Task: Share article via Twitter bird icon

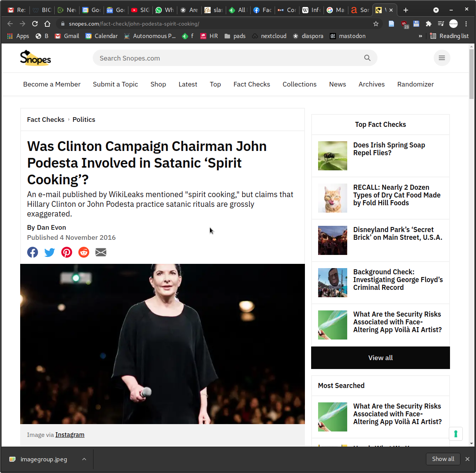Action: coord(50,252)
